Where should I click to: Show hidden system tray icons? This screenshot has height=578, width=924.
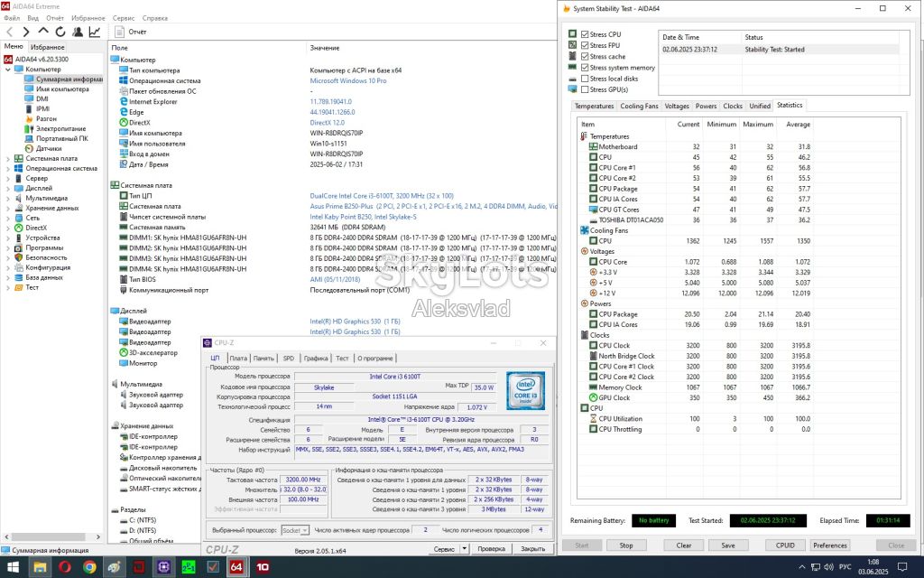[x=801, y=567]
